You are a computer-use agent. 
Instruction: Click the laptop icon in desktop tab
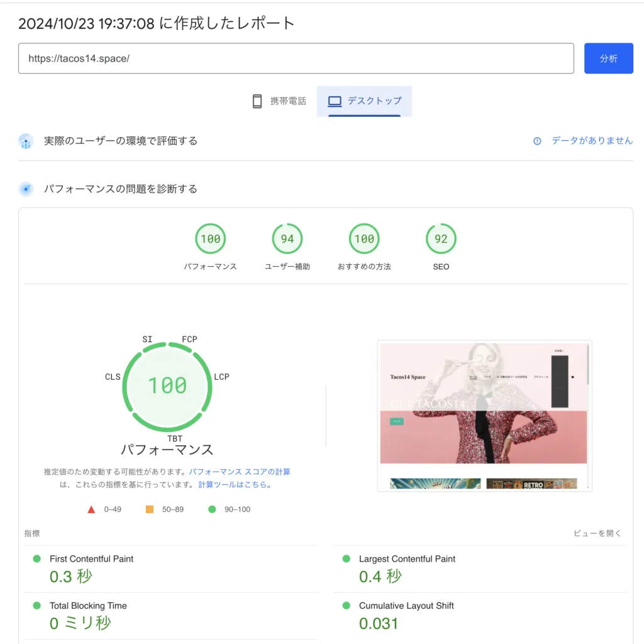(335, 101)
